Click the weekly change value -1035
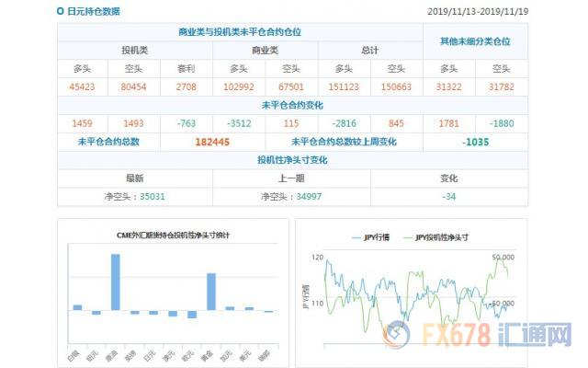 click(476, 143)
